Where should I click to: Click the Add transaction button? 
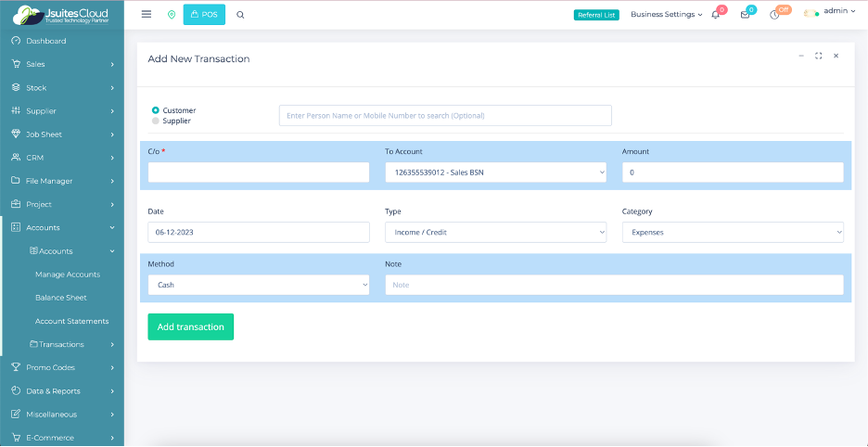pyautogui.click(x=190, y=326)
